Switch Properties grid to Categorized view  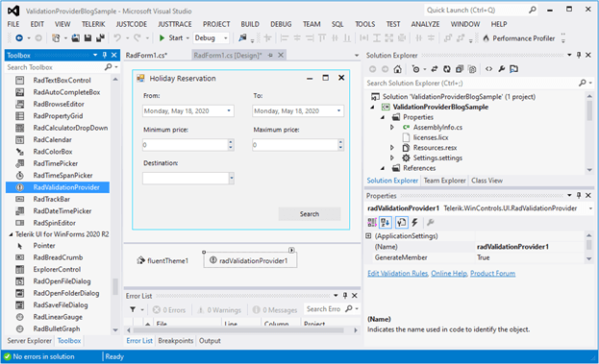click(x=372, y=222)
